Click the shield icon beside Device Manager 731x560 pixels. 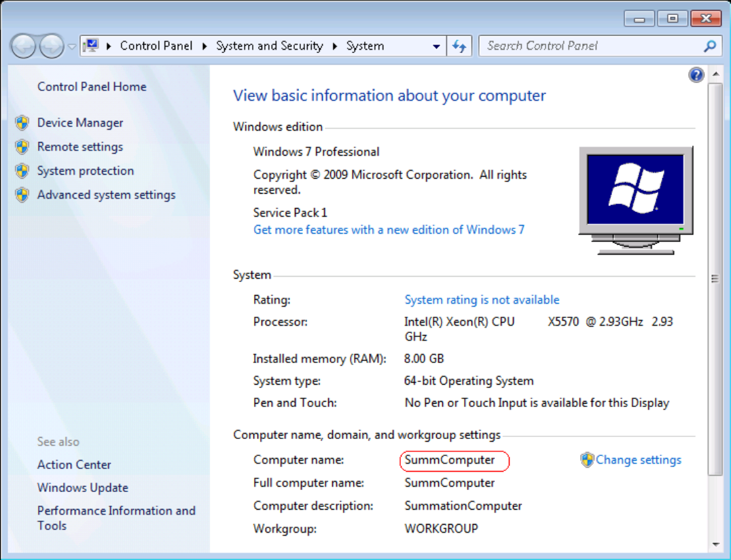[x=22, y=122]
